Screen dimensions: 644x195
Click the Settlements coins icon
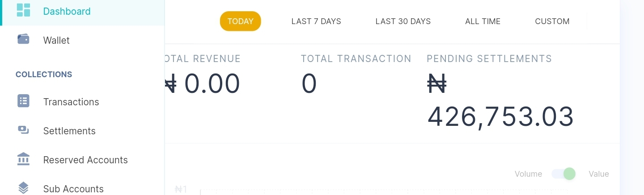pyautogui.click(x=23, y=130)
